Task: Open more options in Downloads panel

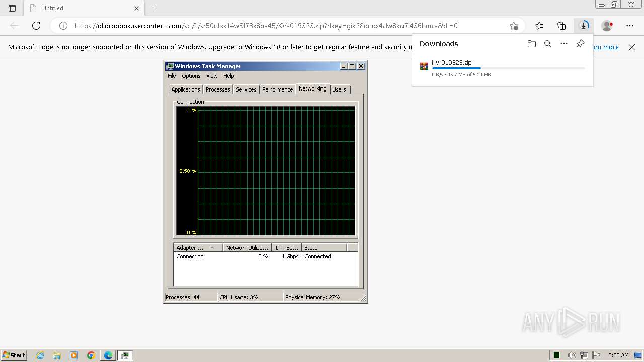Action: tap(564, 44)
